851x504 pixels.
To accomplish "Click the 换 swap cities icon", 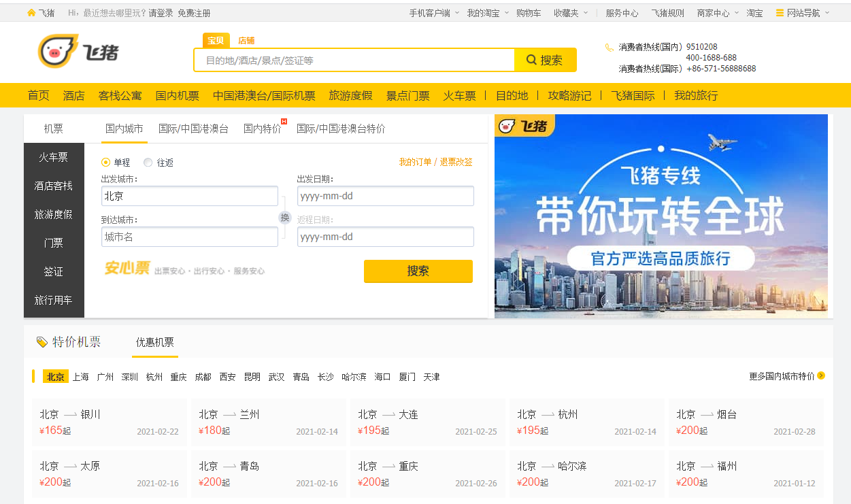I will tap(285, 217).
